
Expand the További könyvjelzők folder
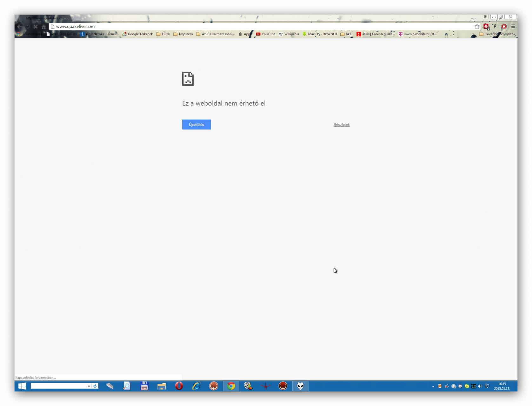tap(497, 34)
